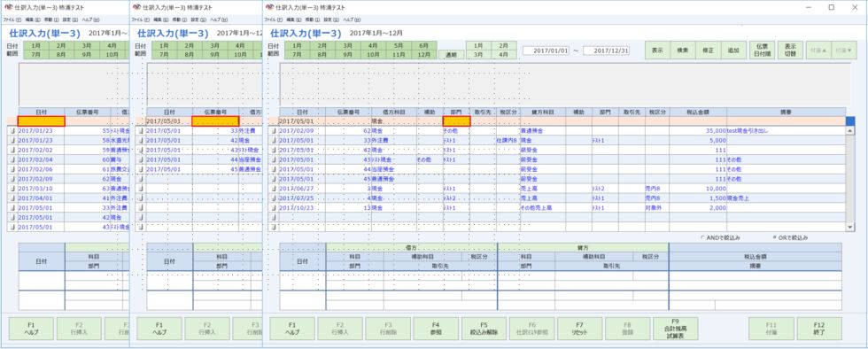Click the row icon for voucher 58 in the left window

point(12,141)
